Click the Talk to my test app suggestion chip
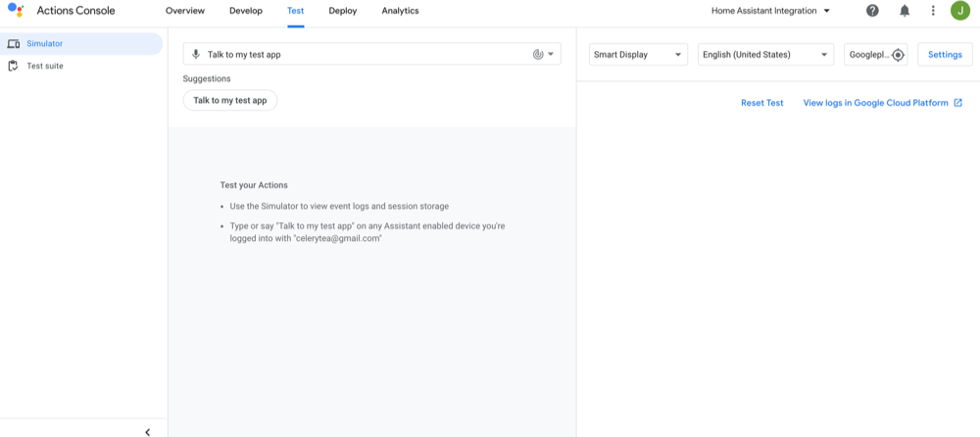Viewport: 980px width, 437px height. pos(230,100)
